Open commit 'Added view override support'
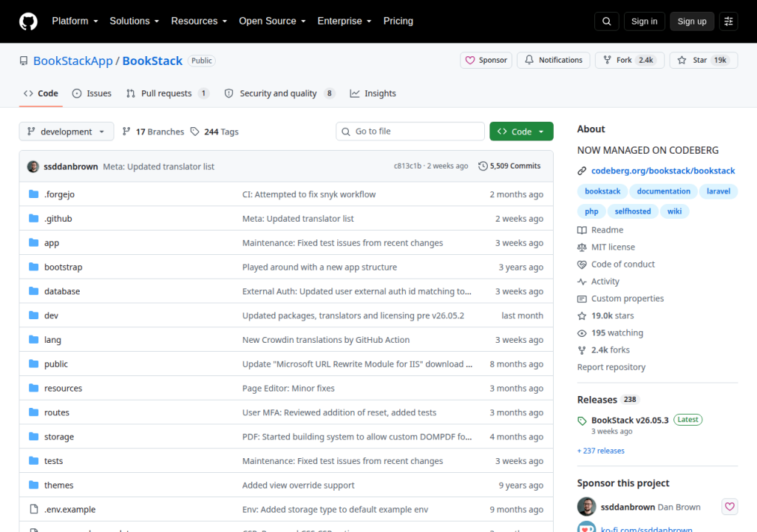This screenshot has width=757, height=532. point(299,485)
